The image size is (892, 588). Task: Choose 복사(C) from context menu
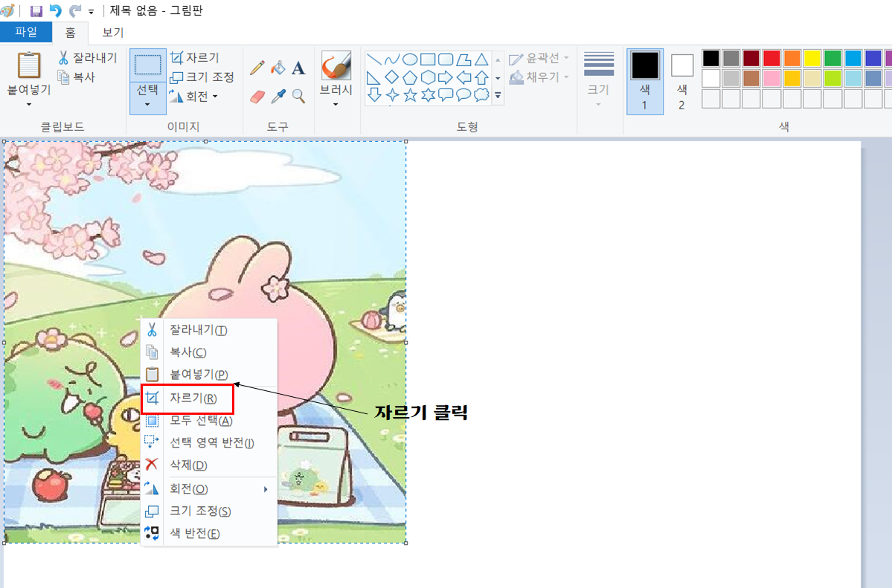(x=209, y=352)
